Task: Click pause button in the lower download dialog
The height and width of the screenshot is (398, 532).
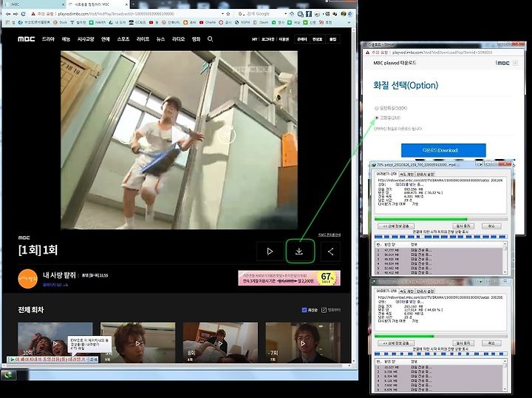Action: 463,343
